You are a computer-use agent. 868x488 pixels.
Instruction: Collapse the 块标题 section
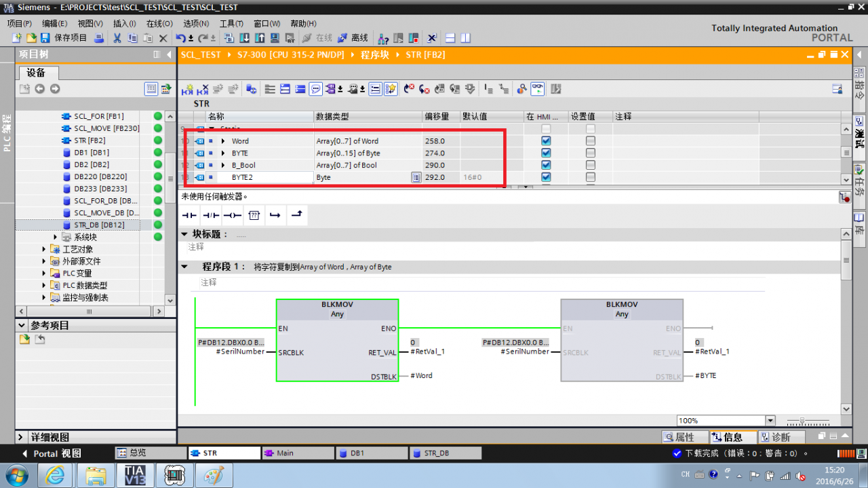click(x=184, y=234)
